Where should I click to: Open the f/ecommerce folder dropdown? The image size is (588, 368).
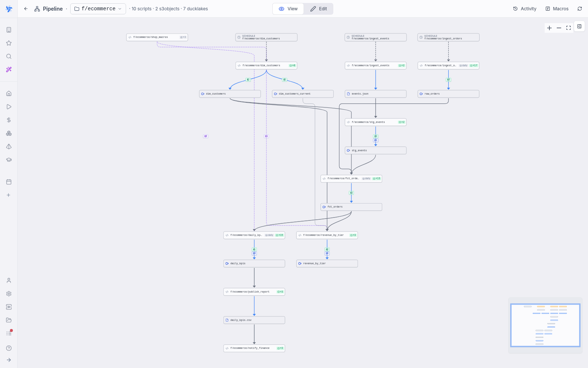(98, 9)
